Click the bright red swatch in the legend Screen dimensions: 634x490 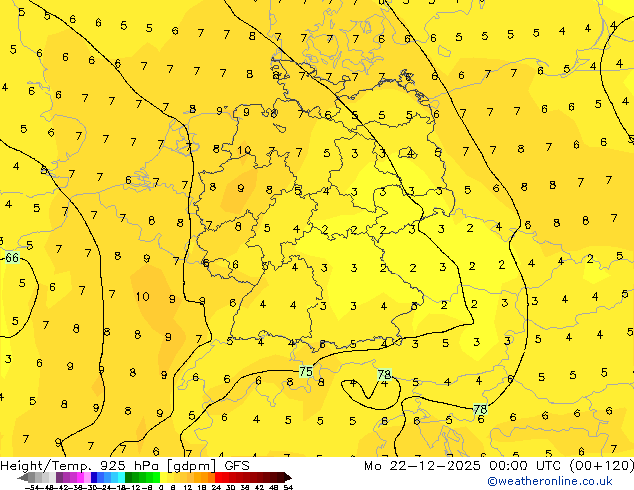click(218, 477)
